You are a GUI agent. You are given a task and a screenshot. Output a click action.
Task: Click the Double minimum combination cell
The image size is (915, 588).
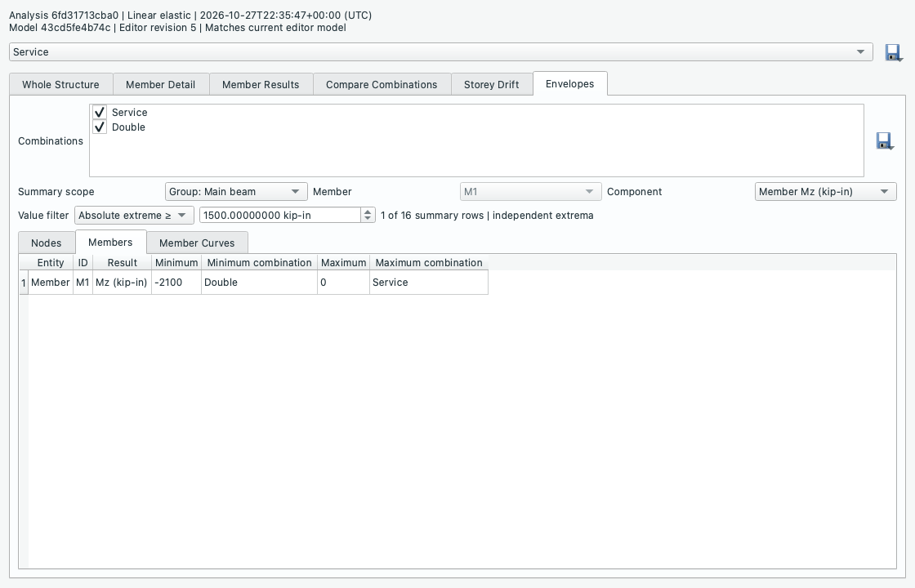[x=259, y=283]
